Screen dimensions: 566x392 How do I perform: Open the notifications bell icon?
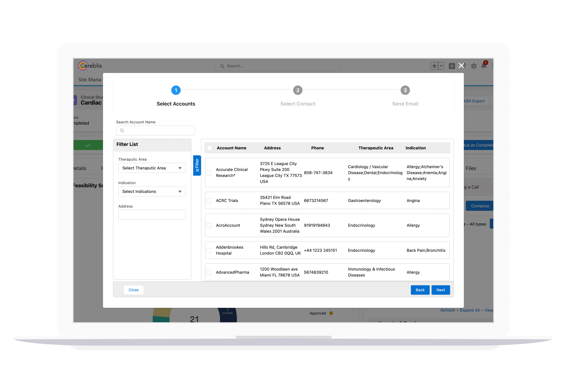tap(484, 66)
